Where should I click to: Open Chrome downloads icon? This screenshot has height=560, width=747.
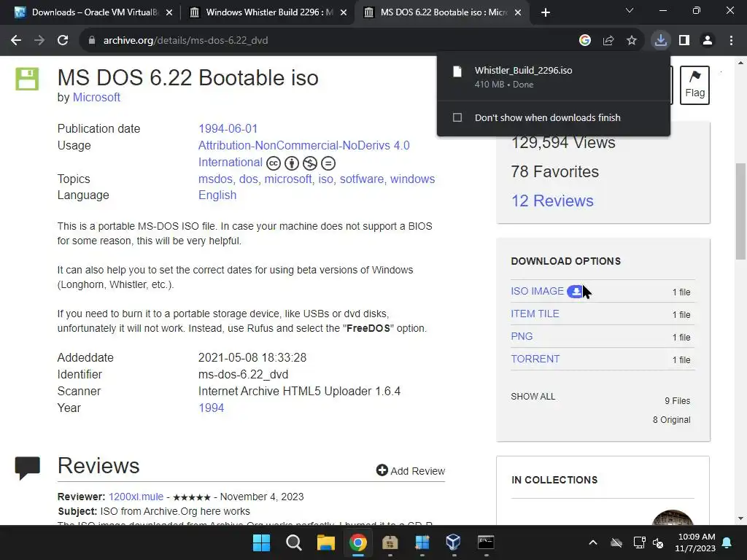[661, 41]
